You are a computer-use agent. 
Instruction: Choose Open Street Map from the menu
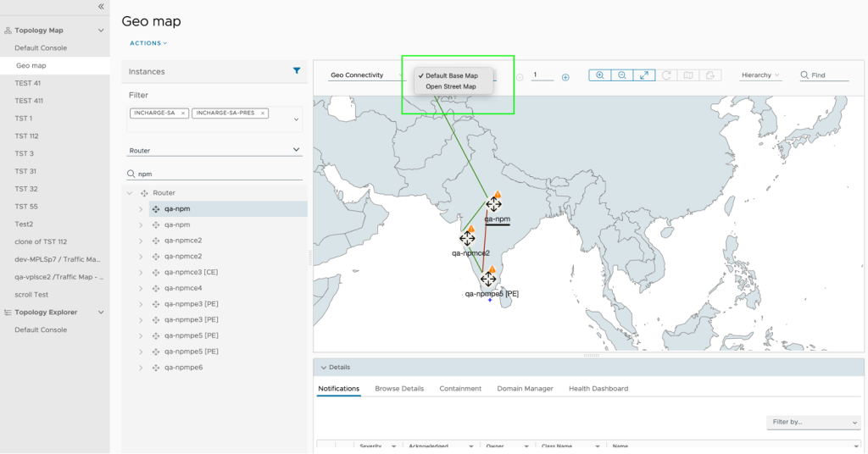pos(450,86)
